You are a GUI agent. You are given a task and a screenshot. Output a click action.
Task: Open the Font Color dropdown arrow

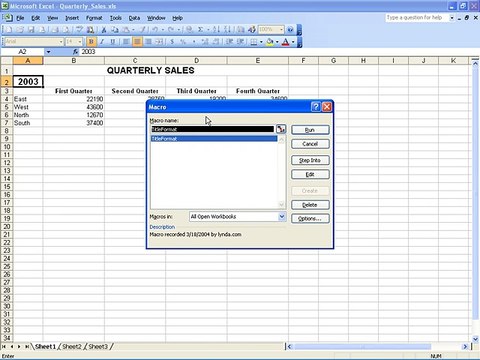(293, 42)
